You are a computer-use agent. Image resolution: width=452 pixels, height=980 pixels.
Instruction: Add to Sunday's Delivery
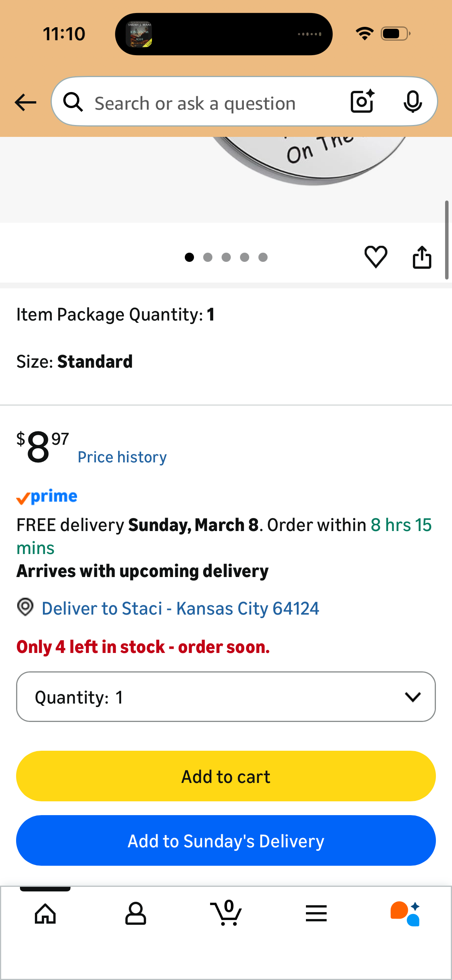(226, 840)
